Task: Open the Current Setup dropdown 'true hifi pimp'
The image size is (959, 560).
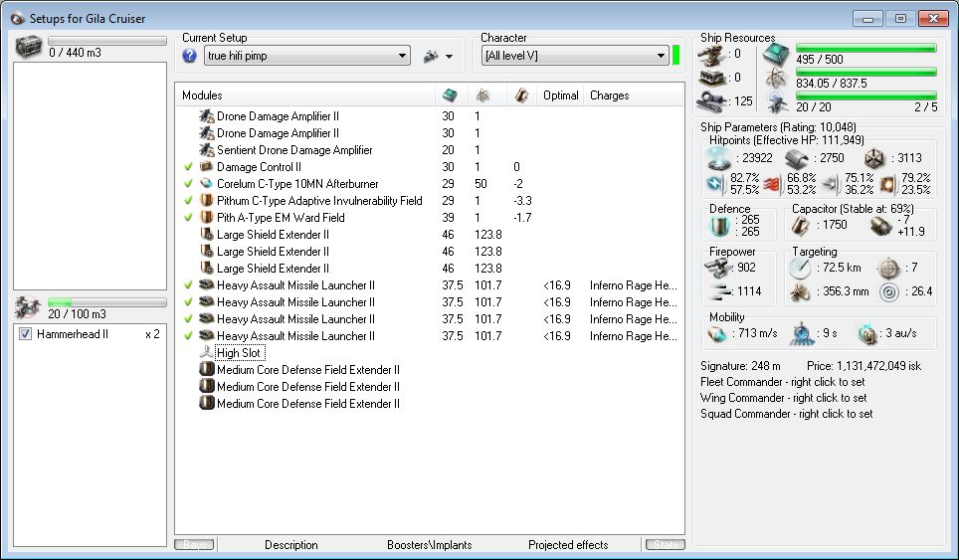Action: coord(307,56)
